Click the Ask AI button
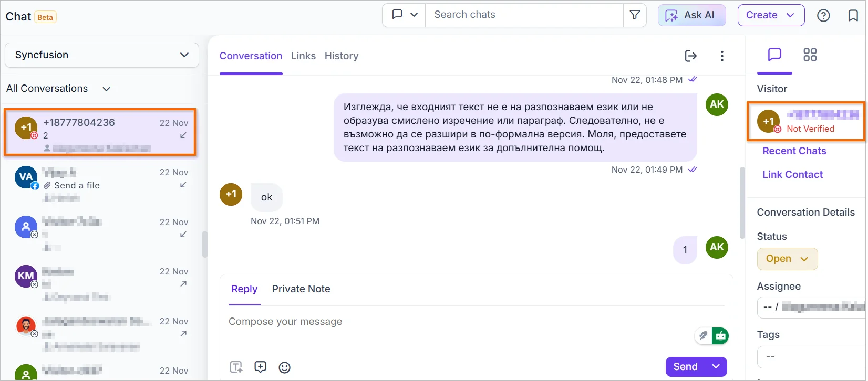This screenshot has width=868, height=381. coord(691,15)
